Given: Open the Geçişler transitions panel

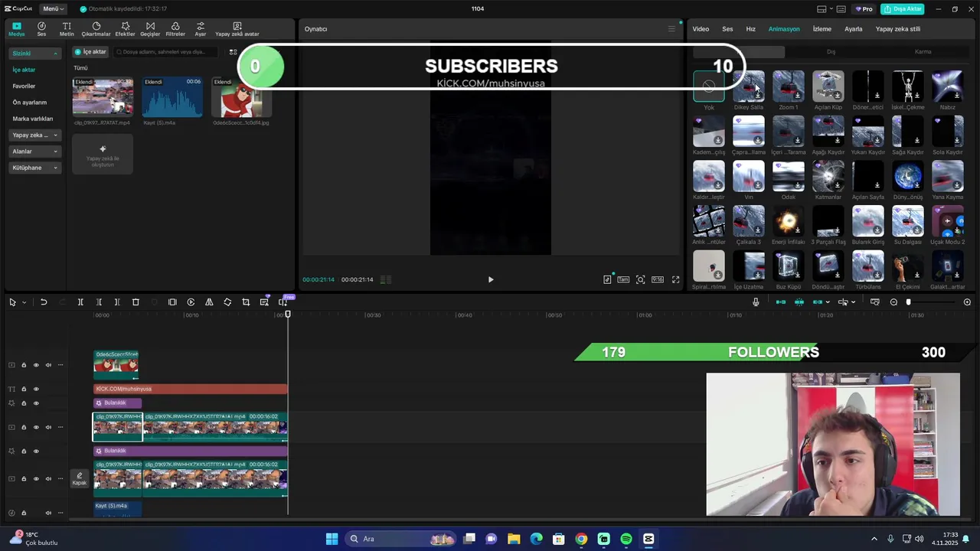Looking at the screenshot, I should [150, 29].
